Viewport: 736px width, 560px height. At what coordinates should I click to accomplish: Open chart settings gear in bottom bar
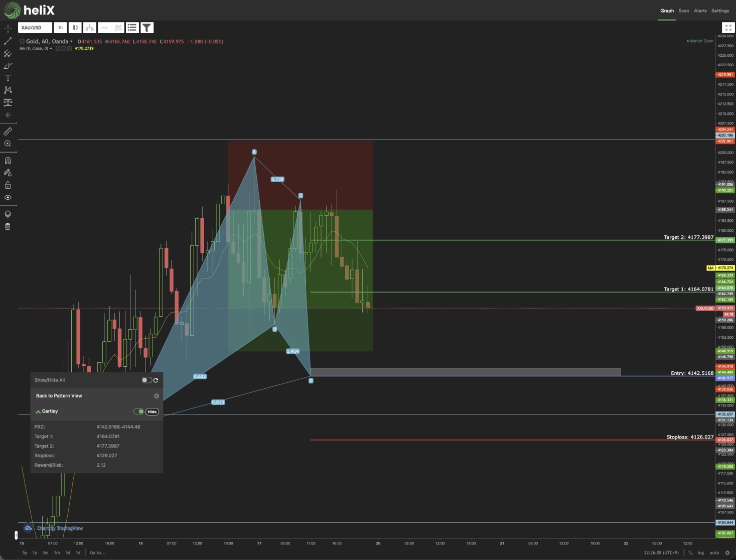click(727, 553)
